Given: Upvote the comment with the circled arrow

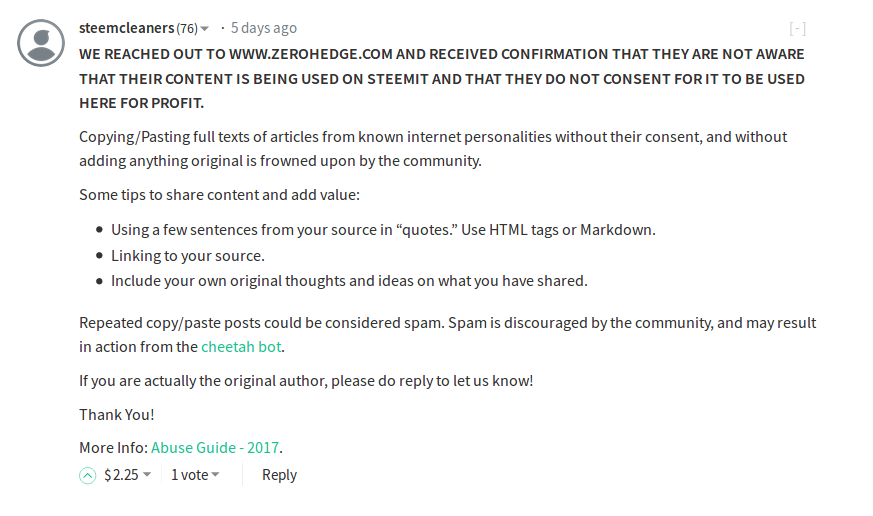Looking at the screenshot, I should pyautogui.click(x=87, y=475).
